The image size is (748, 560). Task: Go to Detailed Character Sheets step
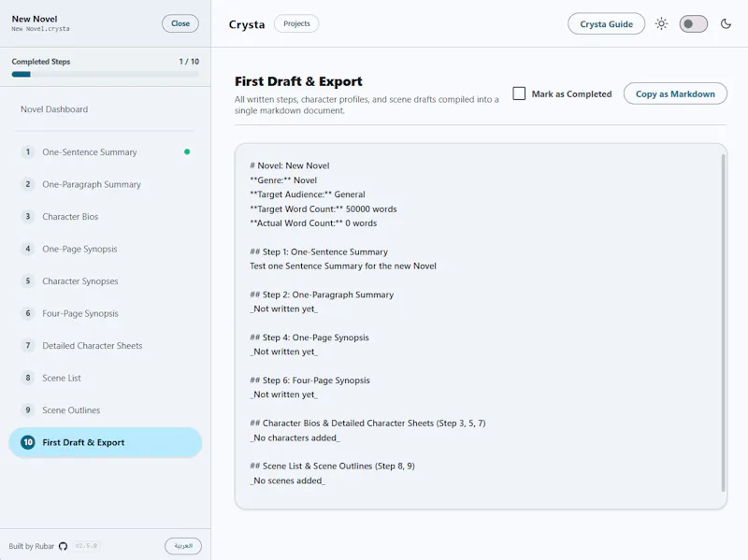106,345
